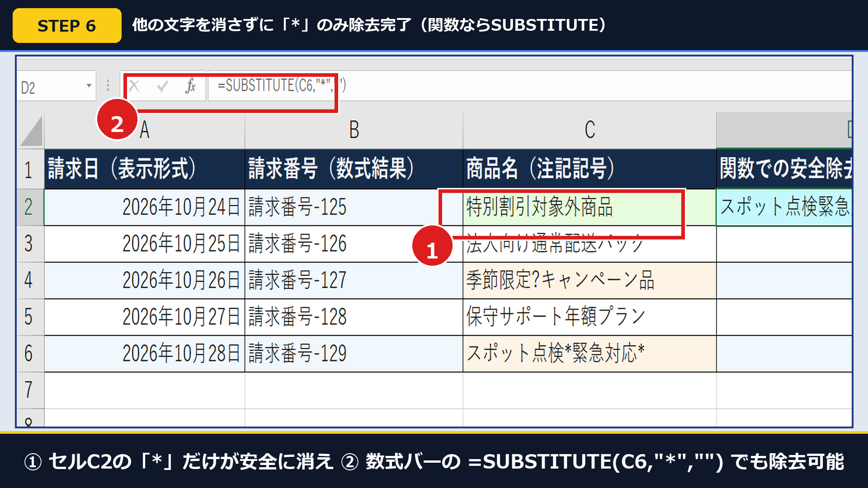This screenshot has height=488, width=868.
Task: Select row 7 header
Action: tap(30, 390)
